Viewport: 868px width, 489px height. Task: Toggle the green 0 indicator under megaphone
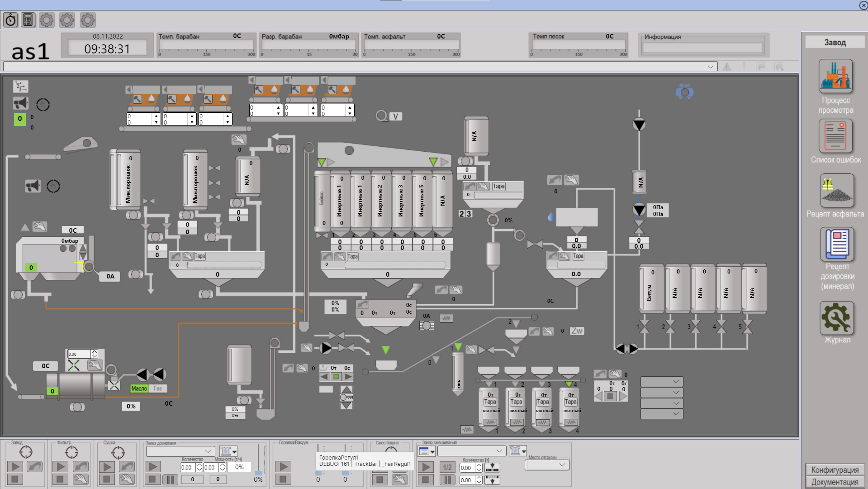[x=20, y=119]
